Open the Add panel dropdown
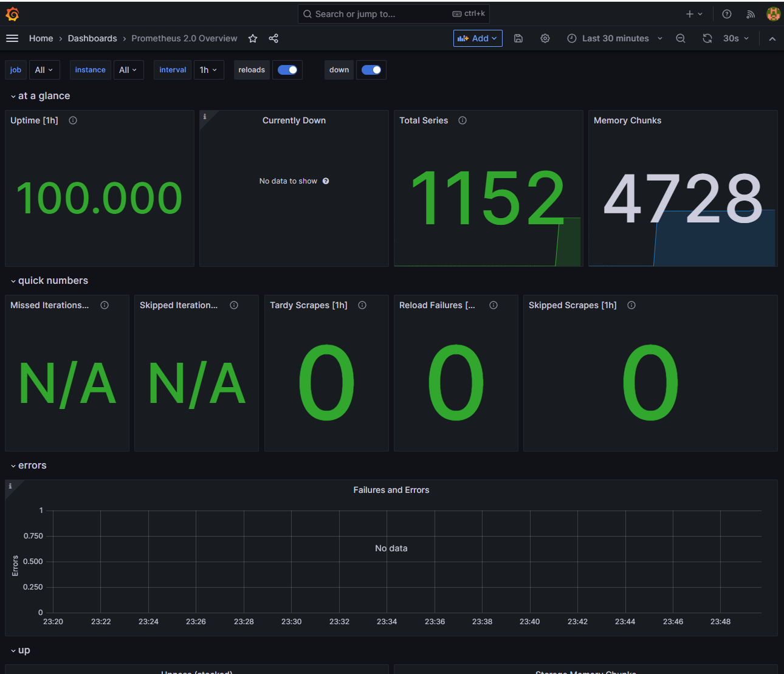This screenshot has width=784, height=674. click(478, 38)
